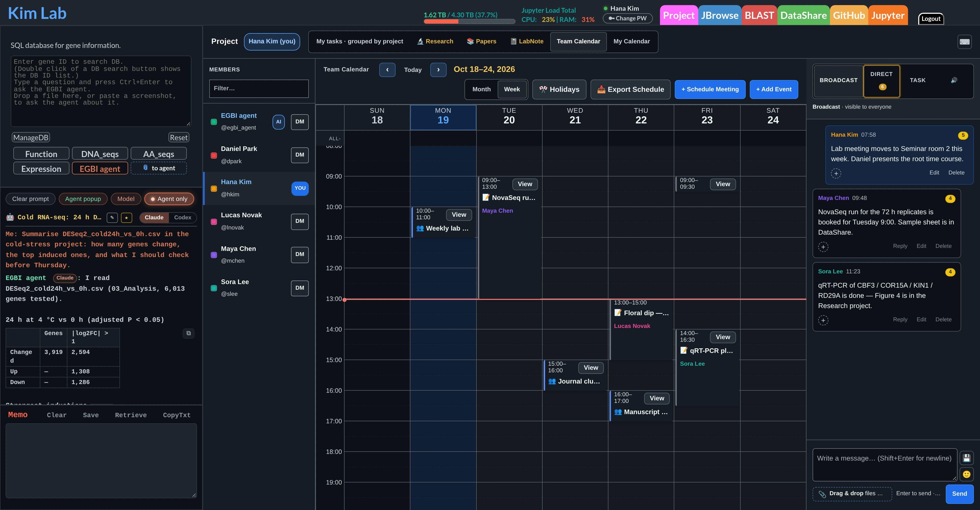980x510 pixels.
Task: Open DM with Daniel Park
Action: point(300,155)
